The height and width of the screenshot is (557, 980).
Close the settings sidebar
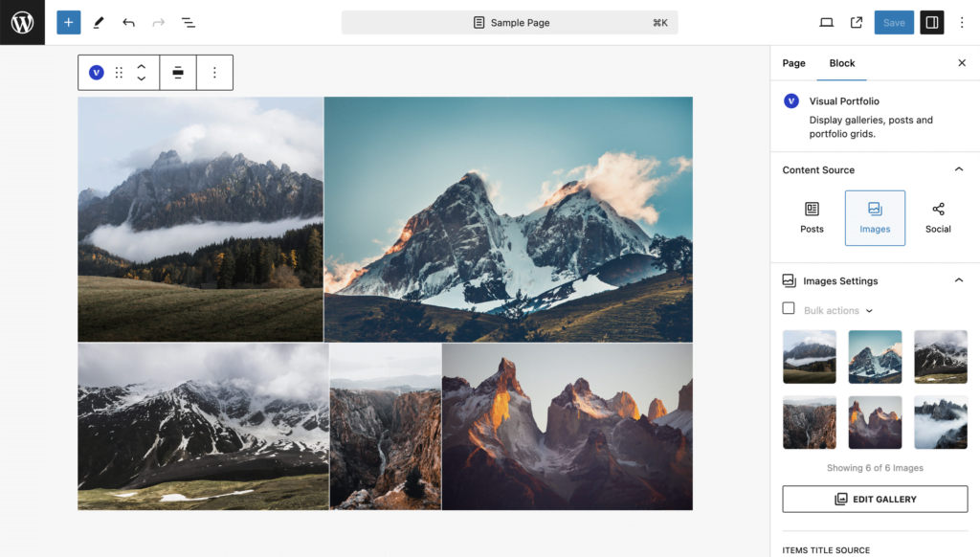pyautogui.click(x=962, y=63)
